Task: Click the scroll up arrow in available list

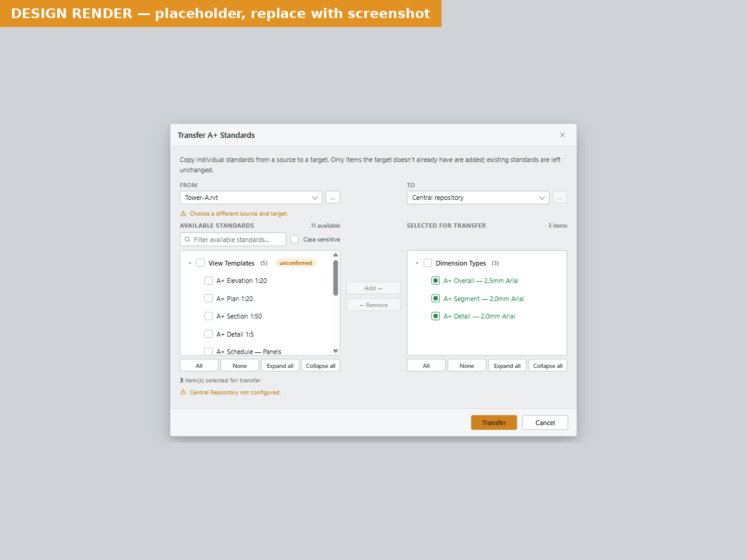Action: (x=336, y=255)
